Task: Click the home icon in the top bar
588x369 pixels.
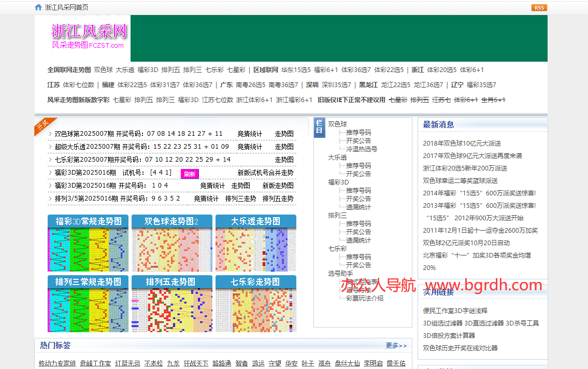Action: pyautogui.click(x=38, y=7)
